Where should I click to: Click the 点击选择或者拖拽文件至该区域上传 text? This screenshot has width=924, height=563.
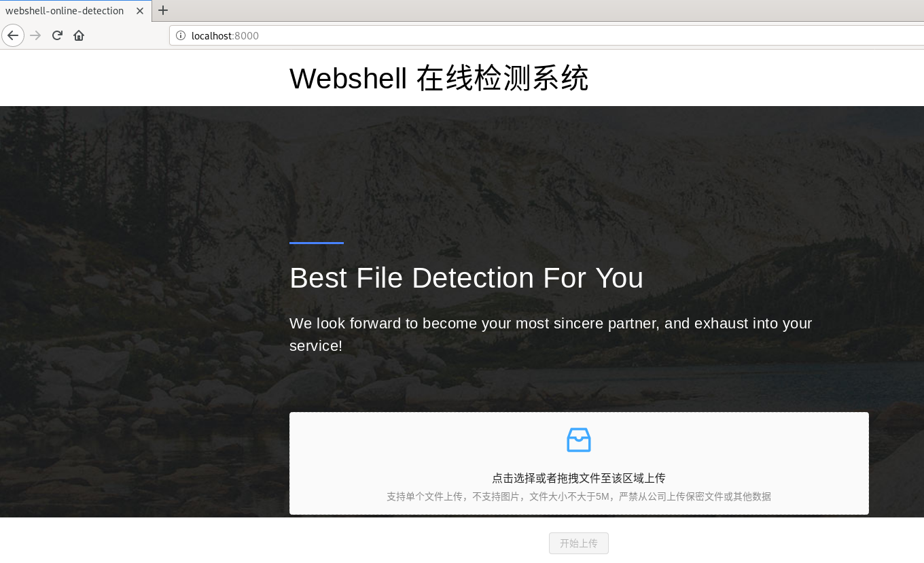pyautogui.click(x=579, y=478)
